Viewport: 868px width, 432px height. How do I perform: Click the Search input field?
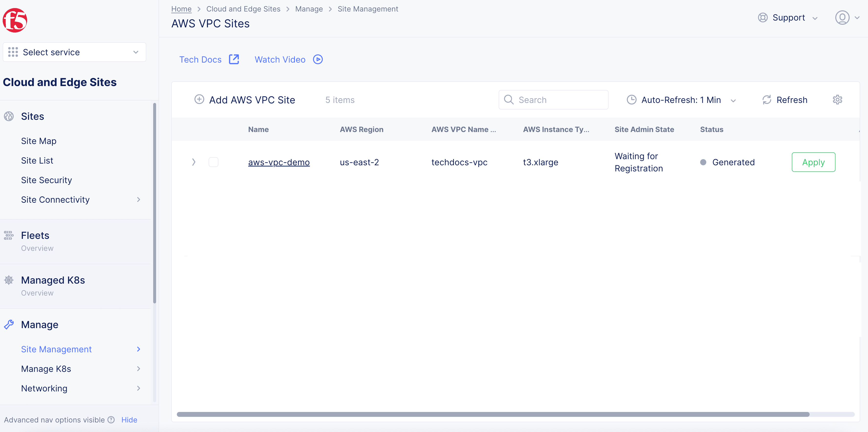[x=554, y=100]
